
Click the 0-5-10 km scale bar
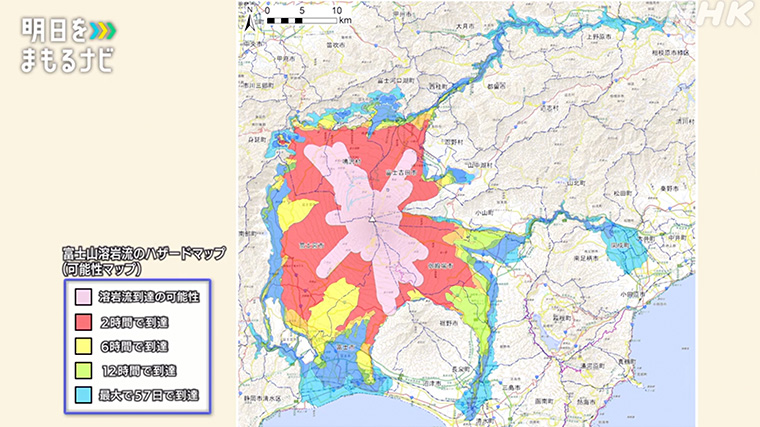pyautogui.click(x=303, y=17)
